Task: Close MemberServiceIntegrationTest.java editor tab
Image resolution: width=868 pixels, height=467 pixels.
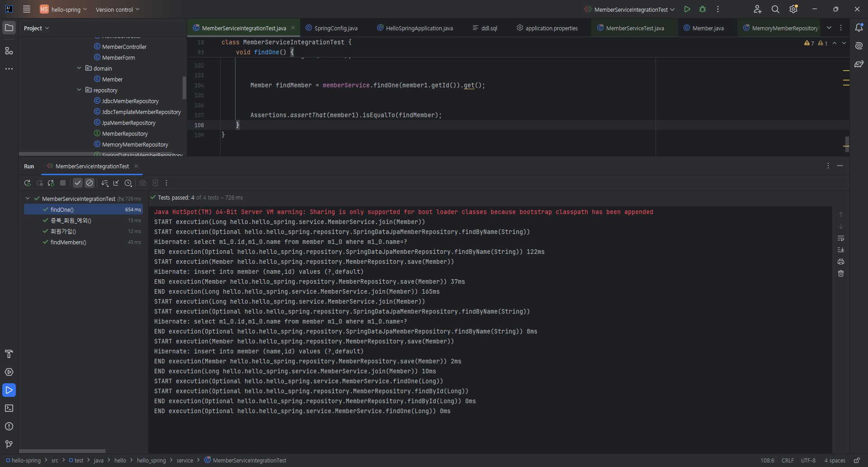Action: [x=293, y=28]
